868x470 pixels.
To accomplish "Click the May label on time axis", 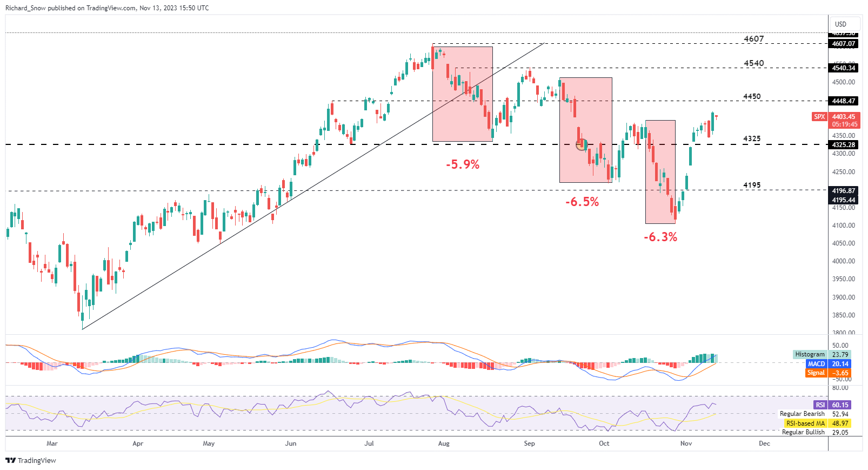I will (x=209, y=443).
